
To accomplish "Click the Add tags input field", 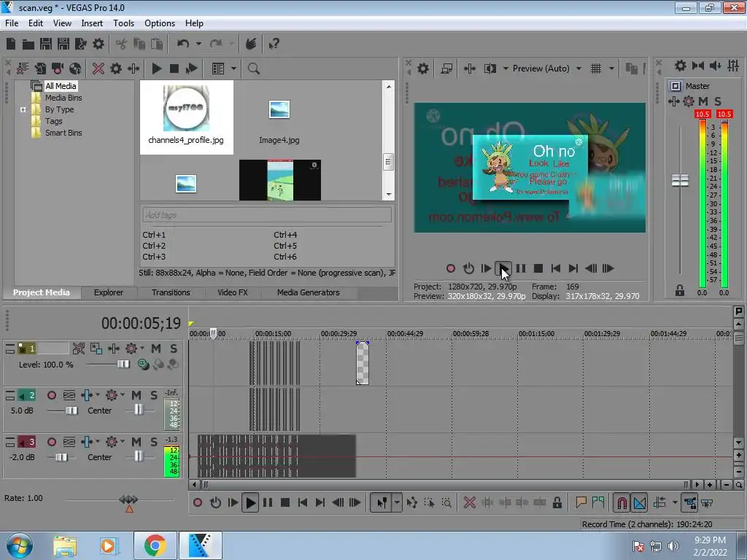I will pyautogui.click(x=267, y=215).
